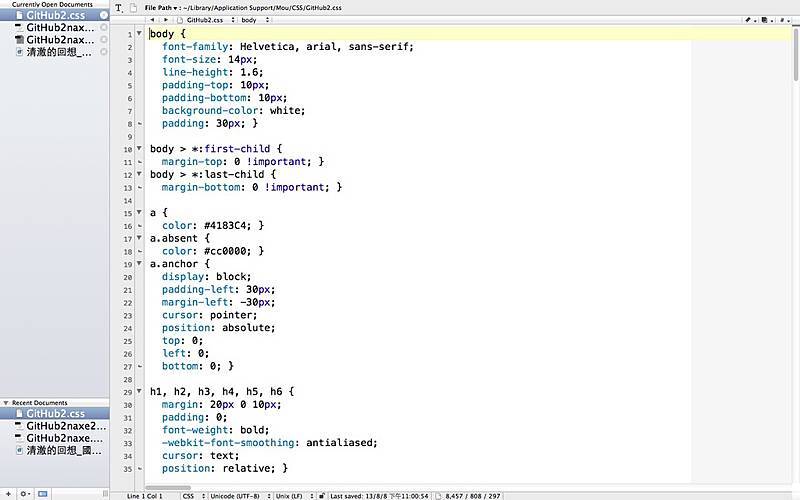Select 清澈的回想_… open document
Image resolution: width=800 pixels, height=500 pixels.
[x=55, y=52]
